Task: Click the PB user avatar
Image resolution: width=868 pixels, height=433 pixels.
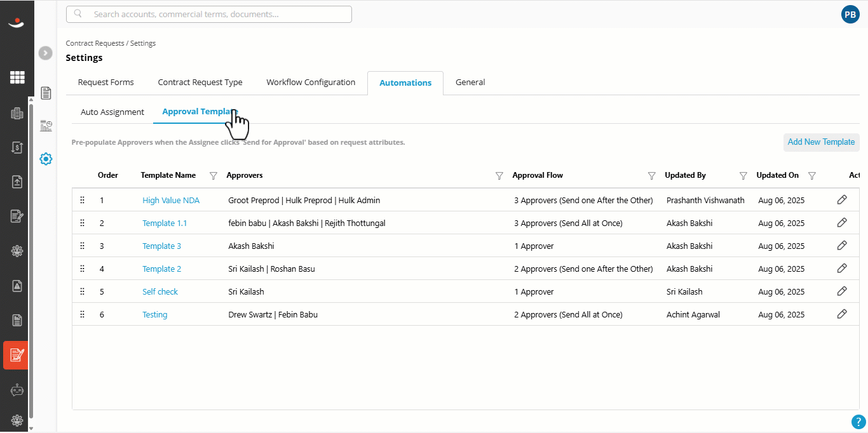Action: click(850, 14)
